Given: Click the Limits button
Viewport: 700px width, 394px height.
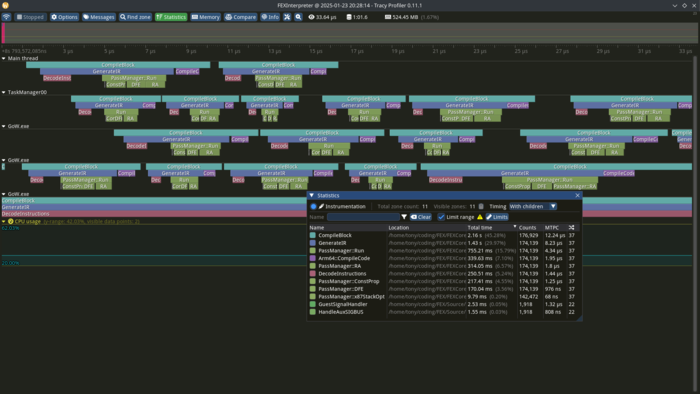Looking at the screenshot, I should click(x=497, y=217).
